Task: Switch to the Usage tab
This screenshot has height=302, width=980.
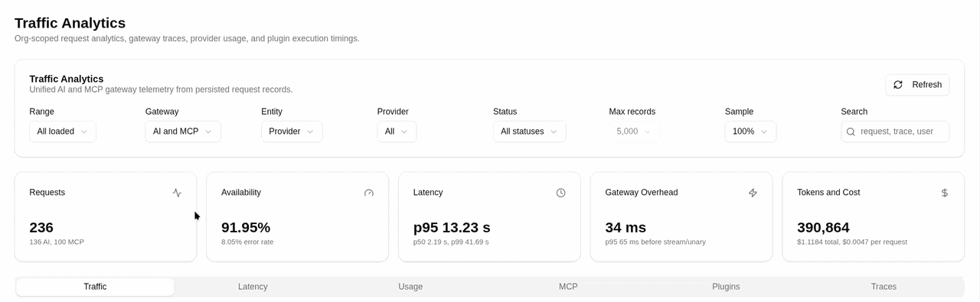Action: point(410,287)
